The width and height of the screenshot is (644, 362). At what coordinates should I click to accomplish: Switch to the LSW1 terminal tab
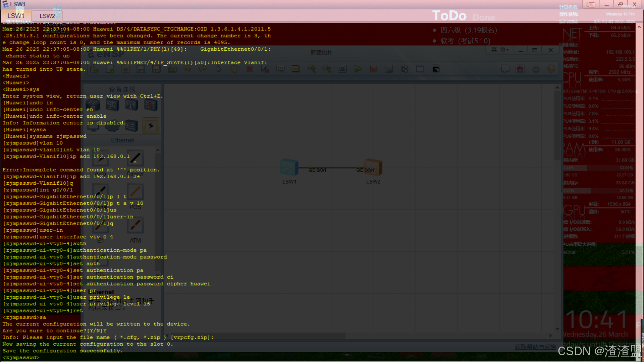[16, 16]
